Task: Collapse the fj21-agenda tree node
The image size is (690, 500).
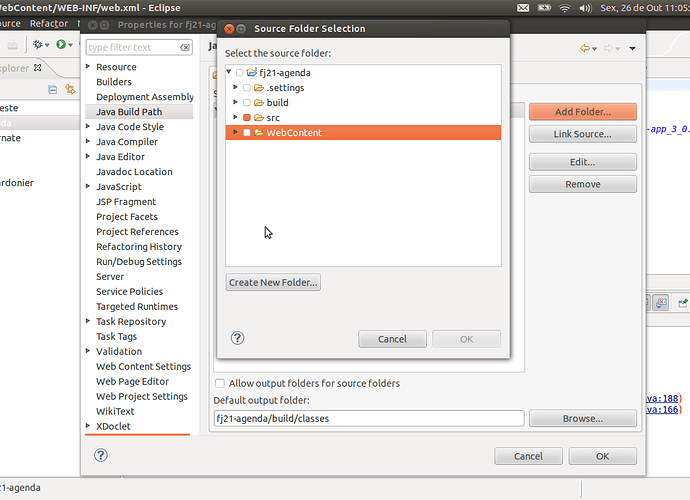Action: pos(229,72)
